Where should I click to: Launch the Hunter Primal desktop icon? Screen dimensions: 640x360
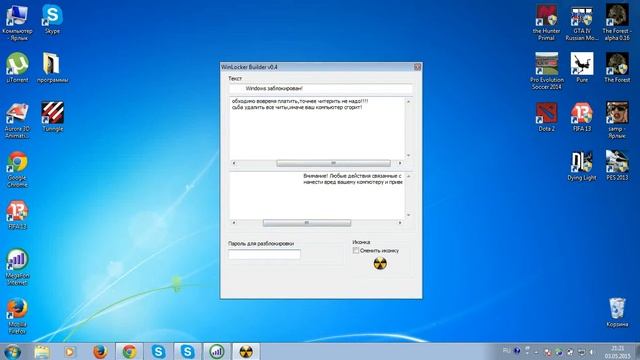click(x=547, y=22)
